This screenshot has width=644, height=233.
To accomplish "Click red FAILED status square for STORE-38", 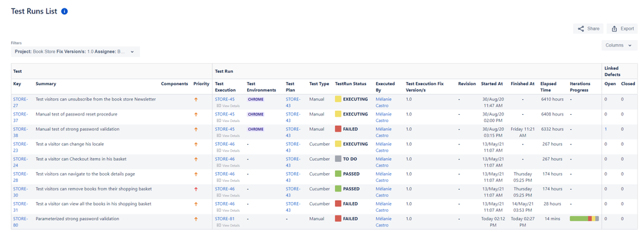I will 338,129.
